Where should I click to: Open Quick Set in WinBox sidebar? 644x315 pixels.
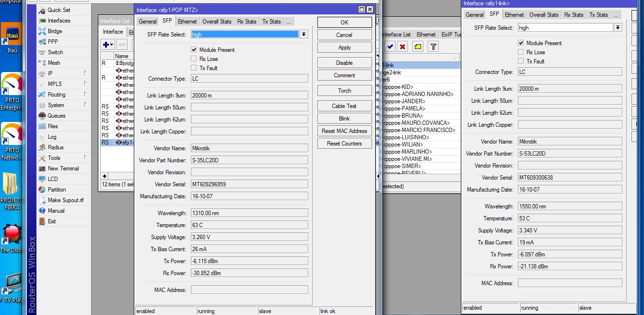point(59,10)
